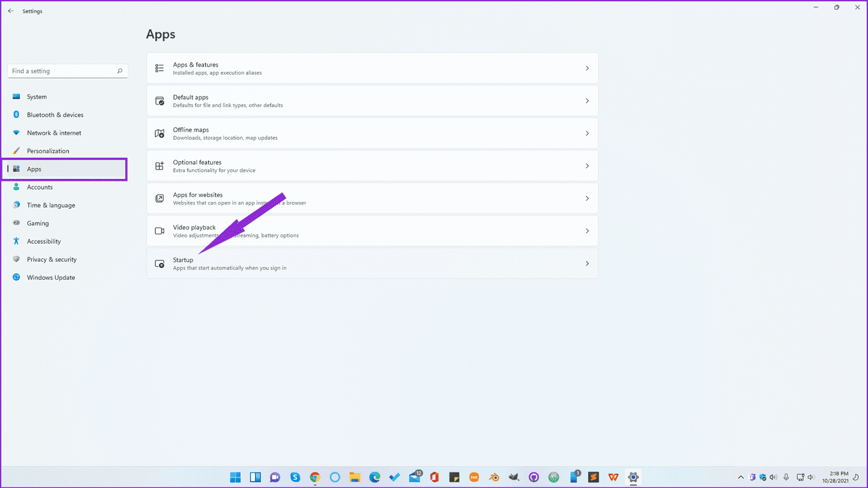Click the Default apps icon

click(160, 101)
